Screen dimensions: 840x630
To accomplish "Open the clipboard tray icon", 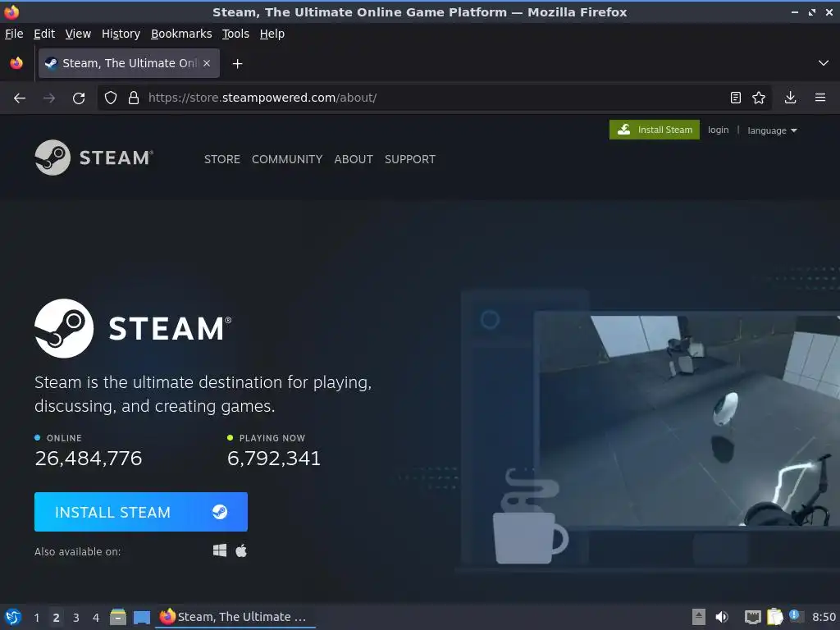I will click(774, 617).
